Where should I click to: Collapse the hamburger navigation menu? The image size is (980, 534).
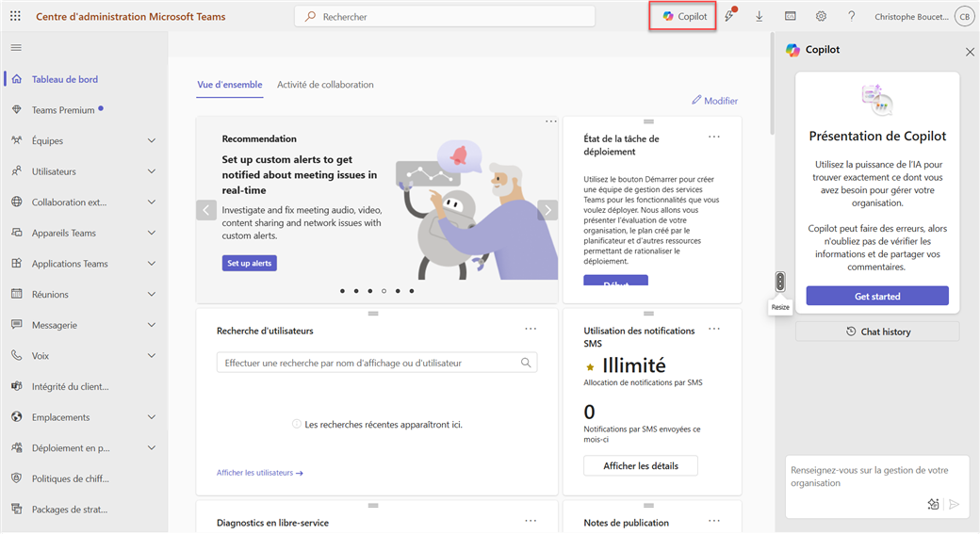click(x=16, y=47)
